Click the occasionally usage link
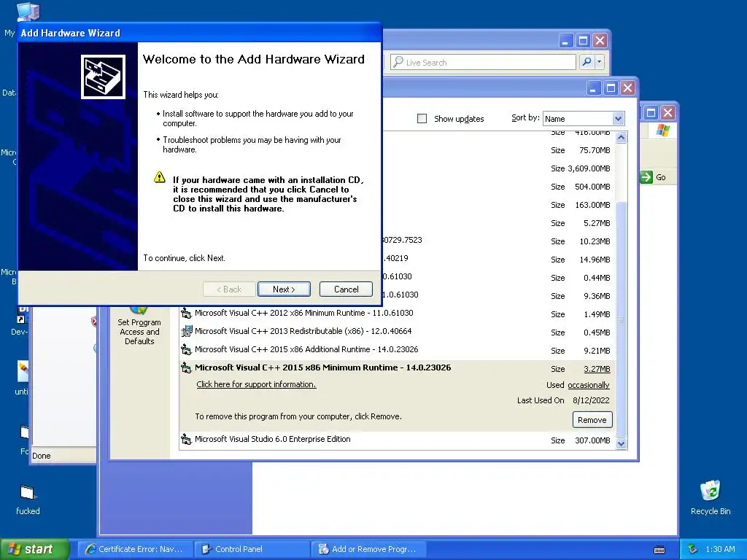Viewport: 747px width, 560px height. (589, 385)
